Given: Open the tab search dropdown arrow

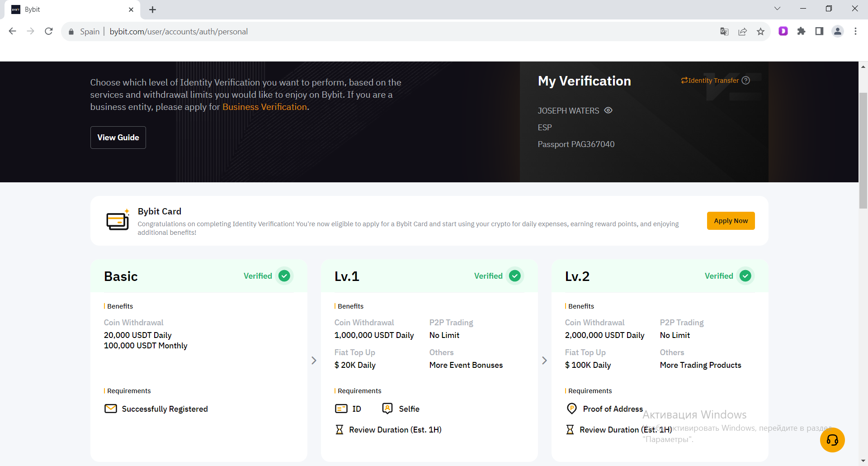Looking at the screenshot, I should coord(777,9).
